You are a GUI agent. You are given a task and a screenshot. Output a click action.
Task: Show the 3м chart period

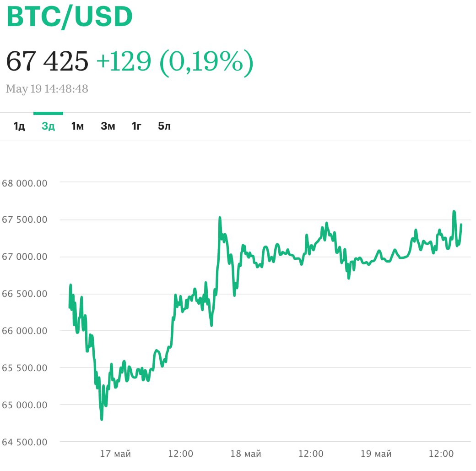108,126
